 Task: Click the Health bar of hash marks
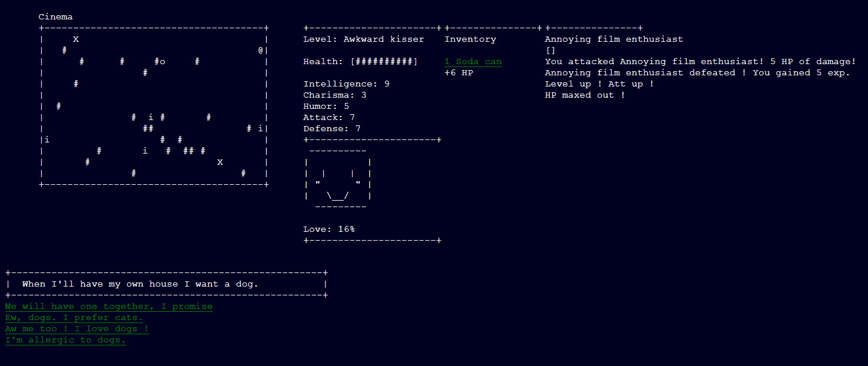(x=384, y=62)
